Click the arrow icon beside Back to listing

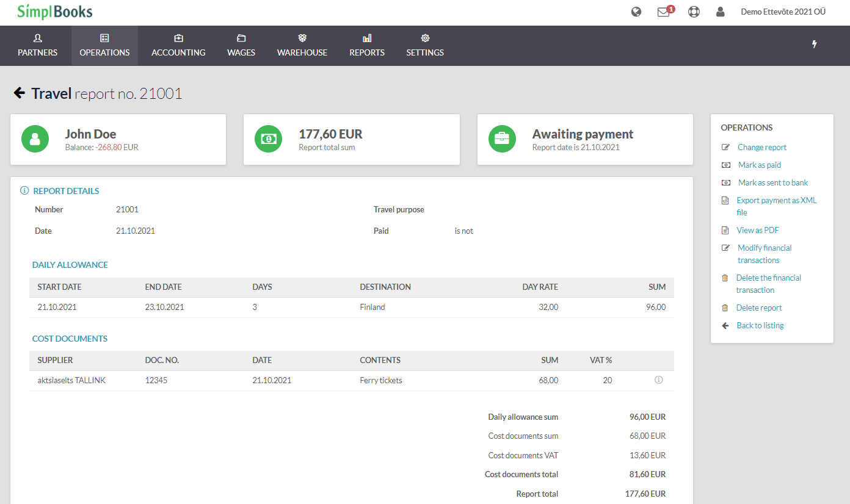(725, 325)
